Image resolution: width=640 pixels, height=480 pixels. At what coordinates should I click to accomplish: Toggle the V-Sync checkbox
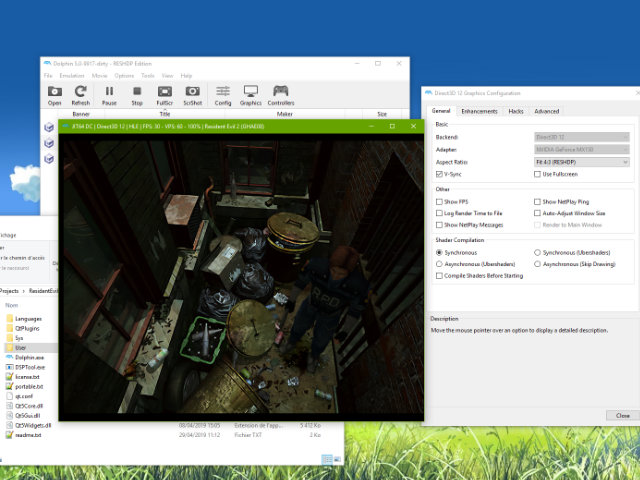pyautogui.click(x=439, y=174)
